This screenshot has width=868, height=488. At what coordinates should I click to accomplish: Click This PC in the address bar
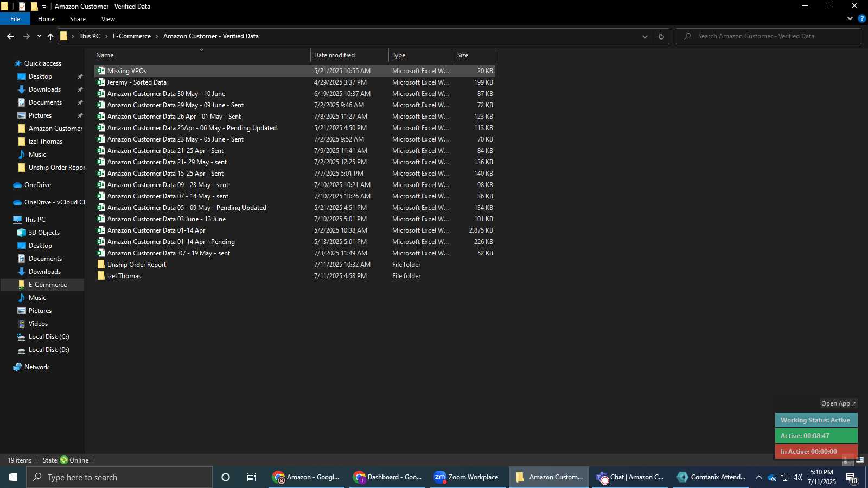pos(90,36)
